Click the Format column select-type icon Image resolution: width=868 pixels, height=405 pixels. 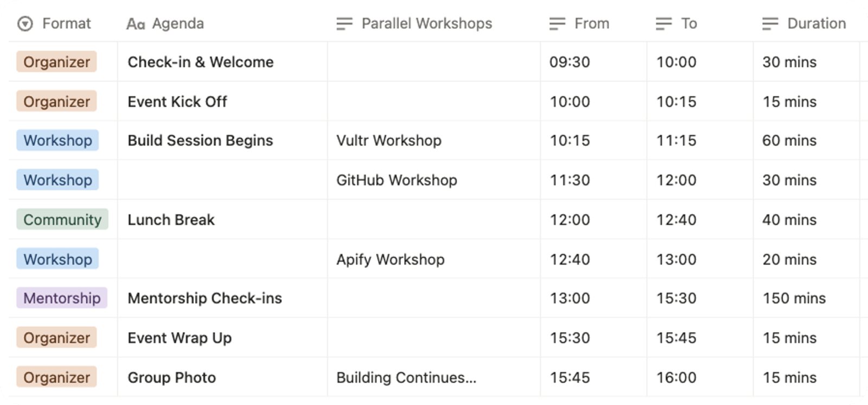point(25,24)
